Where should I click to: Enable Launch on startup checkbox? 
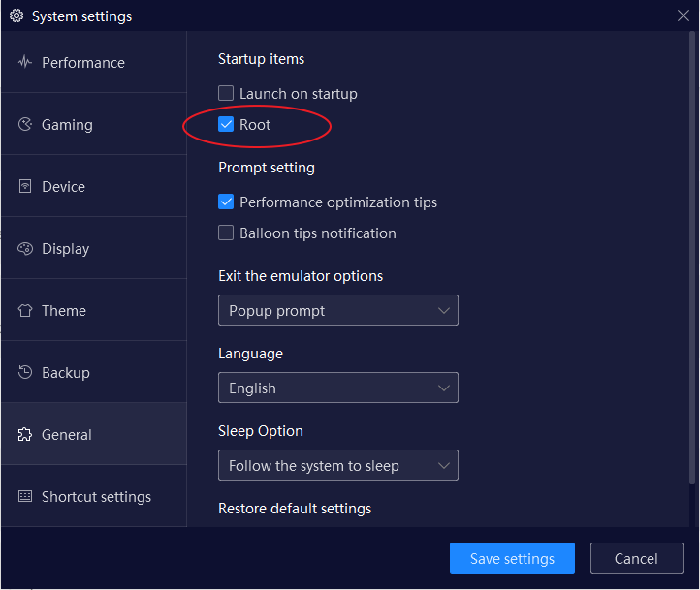[226, 94]
